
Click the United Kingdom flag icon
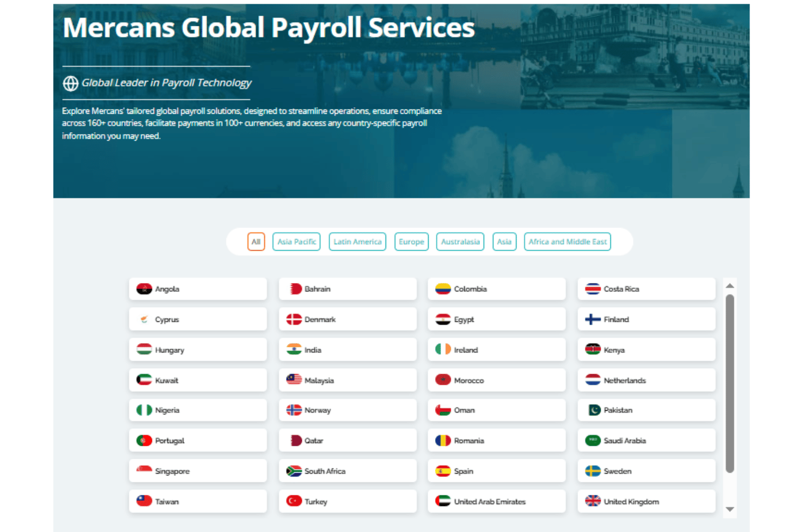tap(593, 501)
